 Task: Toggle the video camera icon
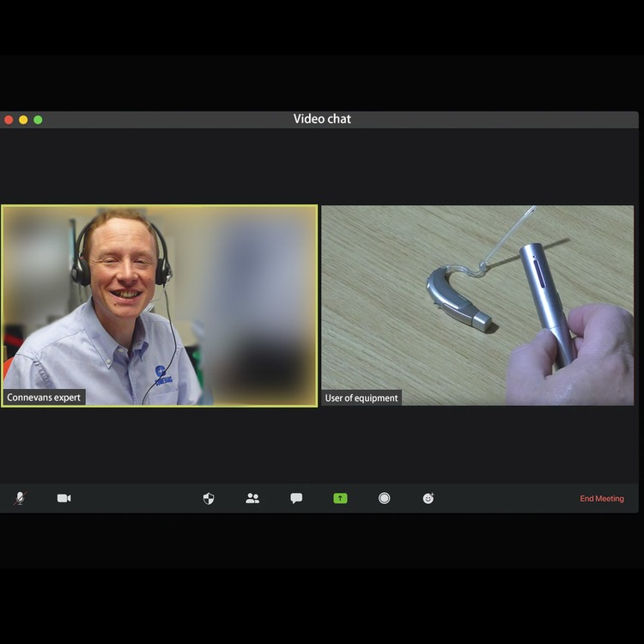tap(64, 498)
